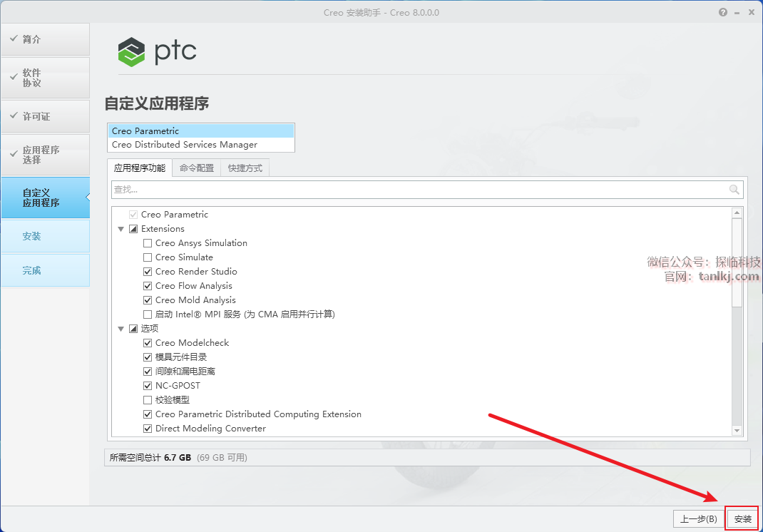Click the 上一步(B) button
The image size is (763, 532).
coord(698,519)
